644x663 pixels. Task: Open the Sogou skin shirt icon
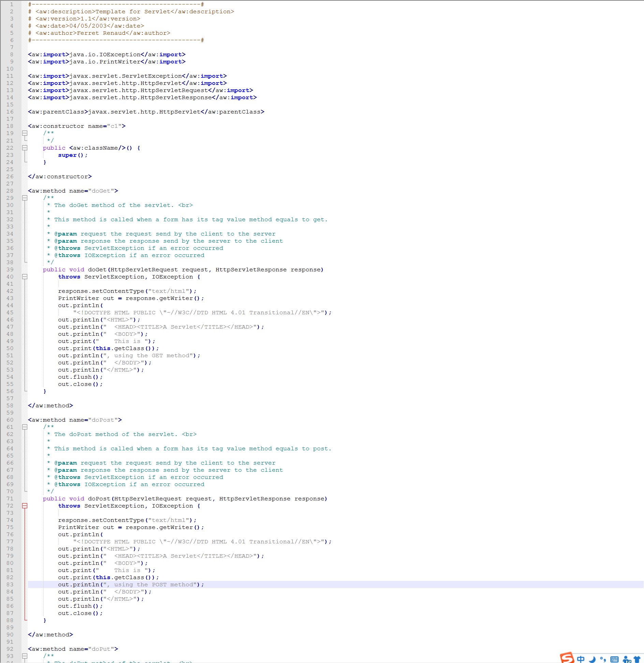click(637, 659)
